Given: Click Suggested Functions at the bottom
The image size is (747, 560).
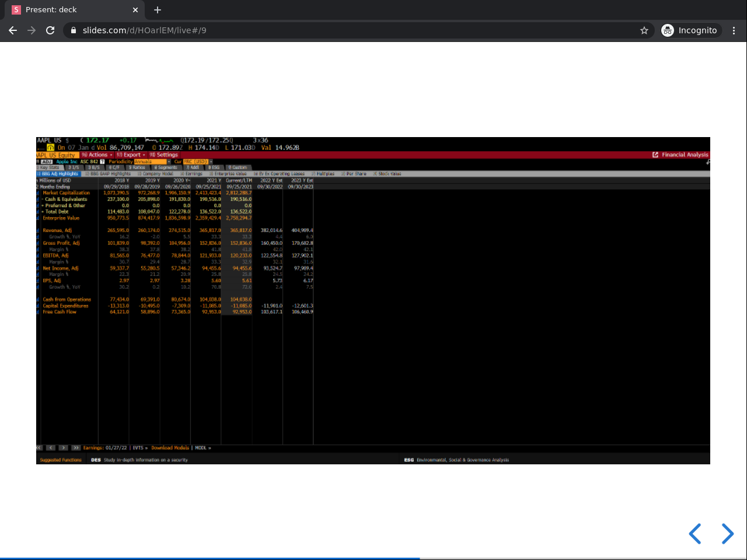Looking at the screenshot, I should [61, 460].
